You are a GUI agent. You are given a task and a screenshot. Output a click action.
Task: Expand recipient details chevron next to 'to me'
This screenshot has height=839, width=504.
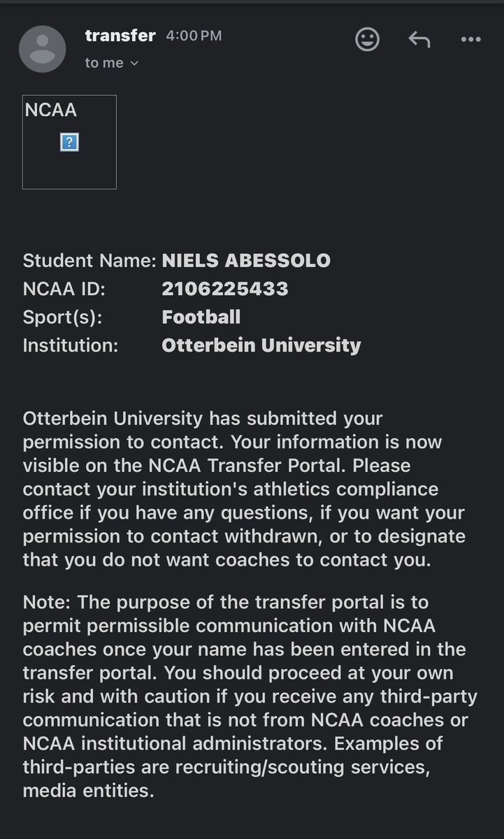click(135, 64)
